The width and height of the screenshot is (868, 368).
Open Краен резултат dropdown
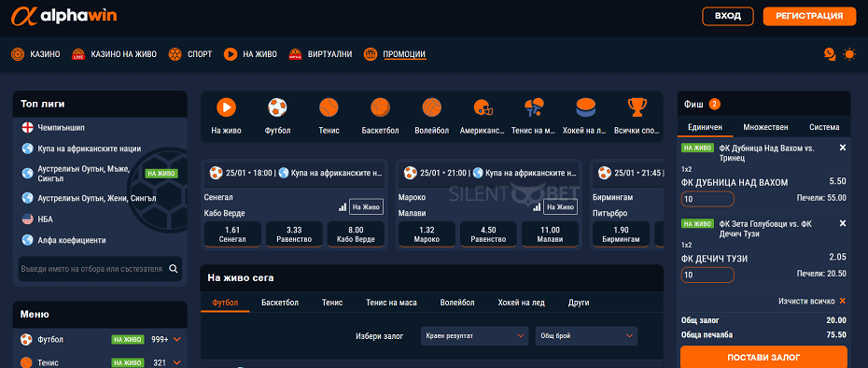click(x=474, y=336)
